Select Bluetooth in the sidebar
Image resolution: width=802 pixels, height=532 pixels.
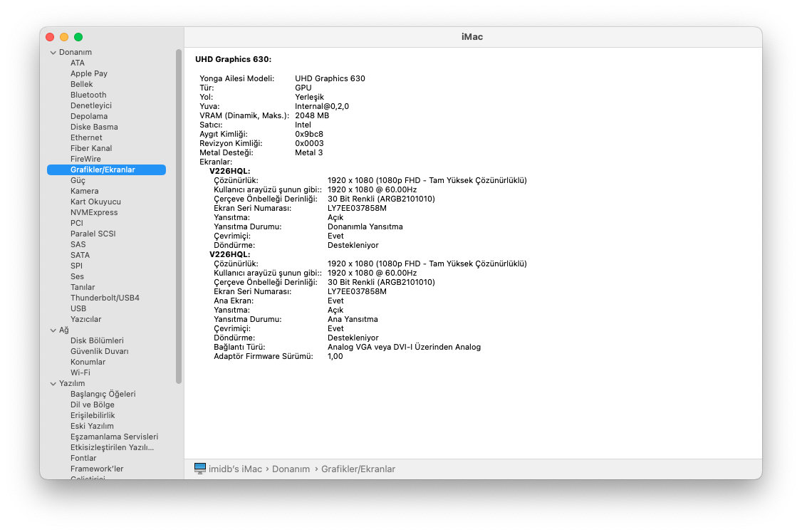(x=88, y=95)
